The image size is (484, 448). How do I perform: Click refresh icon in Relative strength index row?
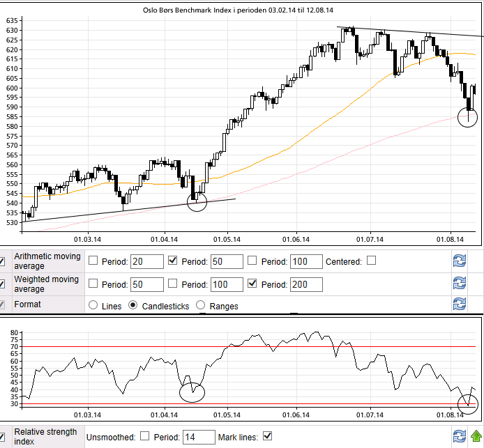point(459,436)
